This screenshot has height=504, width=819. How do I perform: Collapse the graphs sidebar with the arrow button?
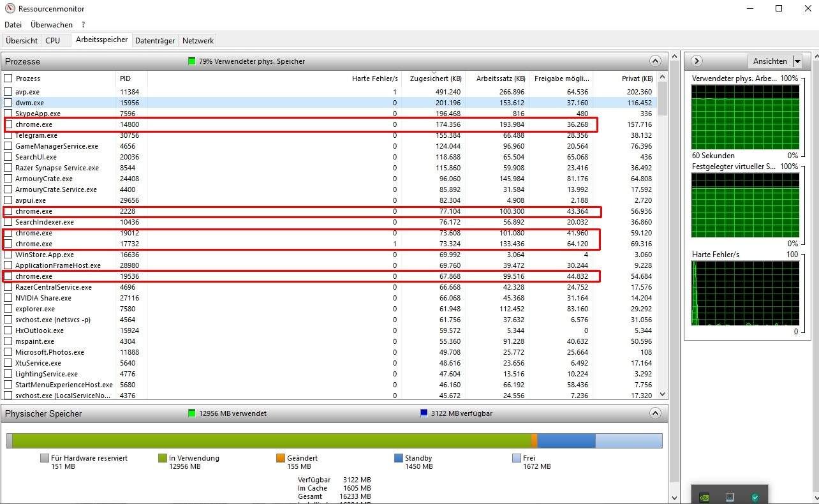coord(695,61)
